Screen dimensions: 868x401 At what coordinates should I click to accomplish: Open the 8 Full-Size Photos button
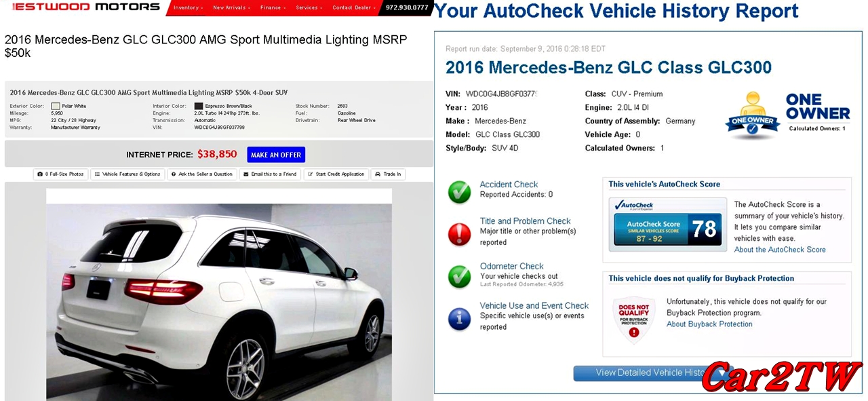point(61,174)
